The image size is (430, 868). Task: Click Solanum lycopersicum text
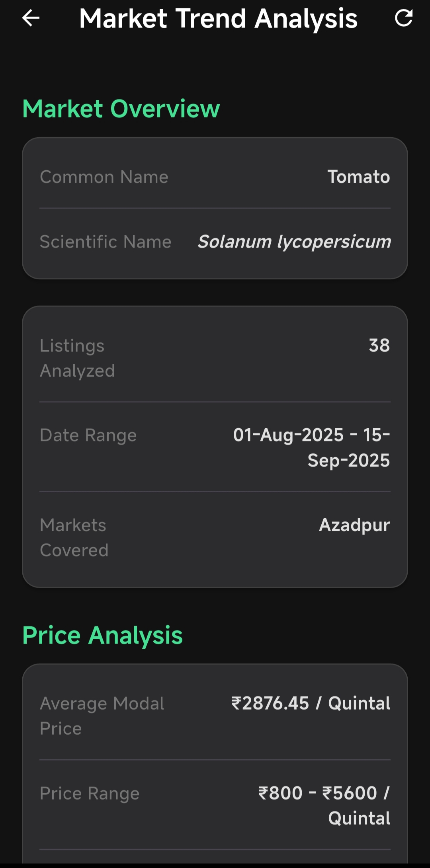click(x=294, y=242)
